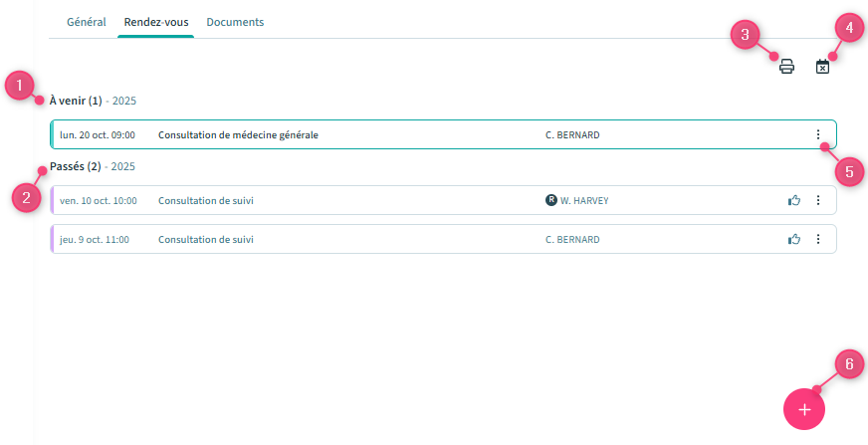Select the Rendez-vous tab
Image resolution: width=868 pixels, height=445 pixels.
click(155, 22)
